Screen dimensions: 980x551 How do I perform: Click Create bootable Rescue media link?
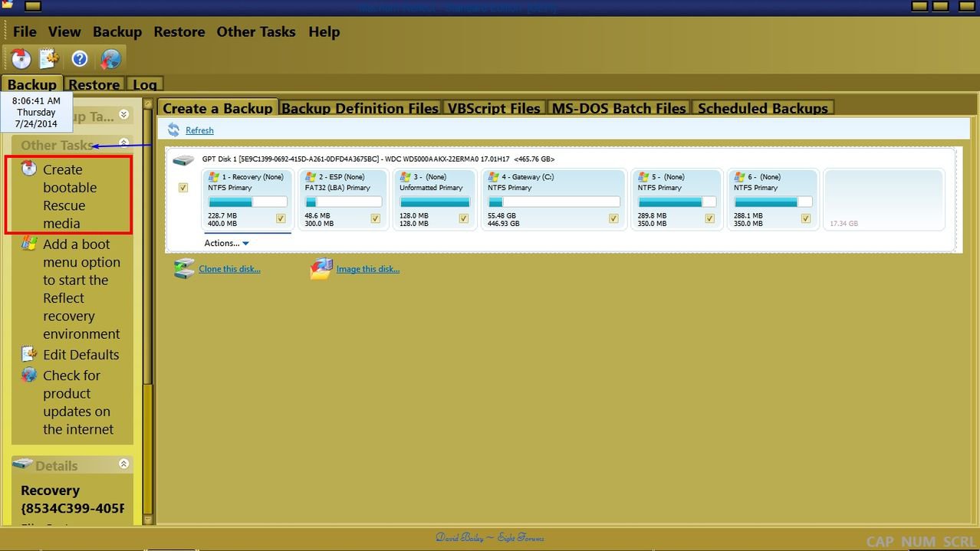tap(69, 196)
